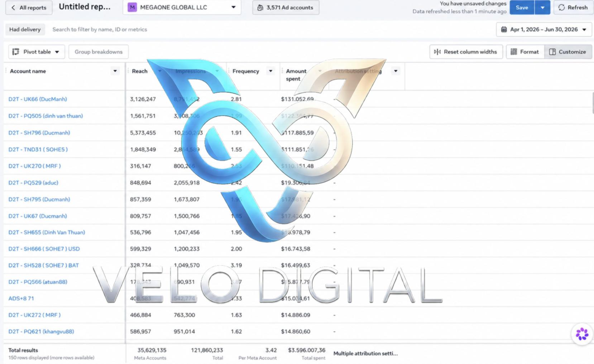Image resolution: width=594 pixels, height=364 pixels.
Task: Open account D2T - TND31 ( SOHE5 )
Action: [38, 150]
